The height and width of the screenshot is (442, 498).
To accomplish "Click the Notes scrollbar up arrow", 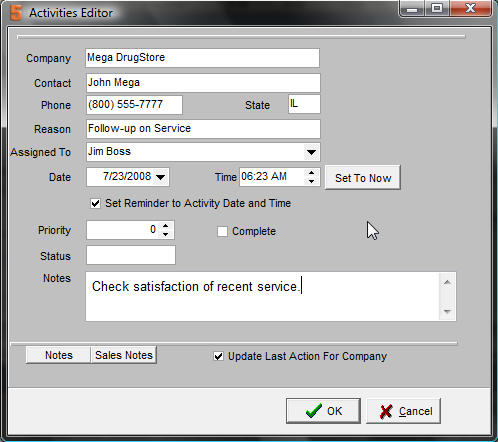I will (447, 283).
